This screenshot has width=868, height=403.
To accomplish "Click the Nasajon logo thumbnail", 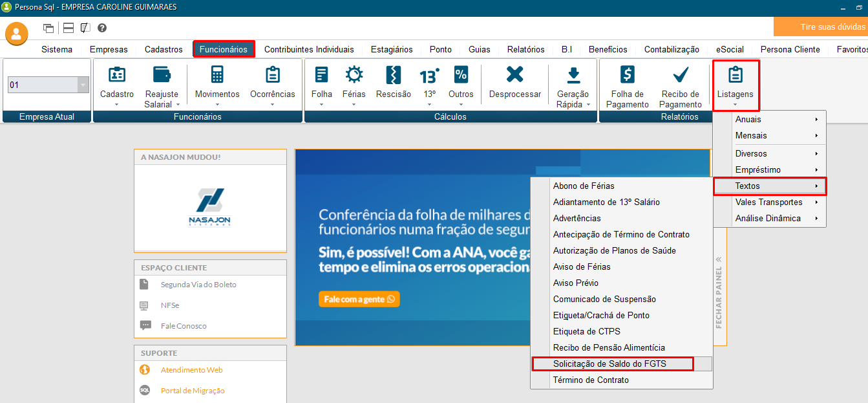I will [210, 208].
